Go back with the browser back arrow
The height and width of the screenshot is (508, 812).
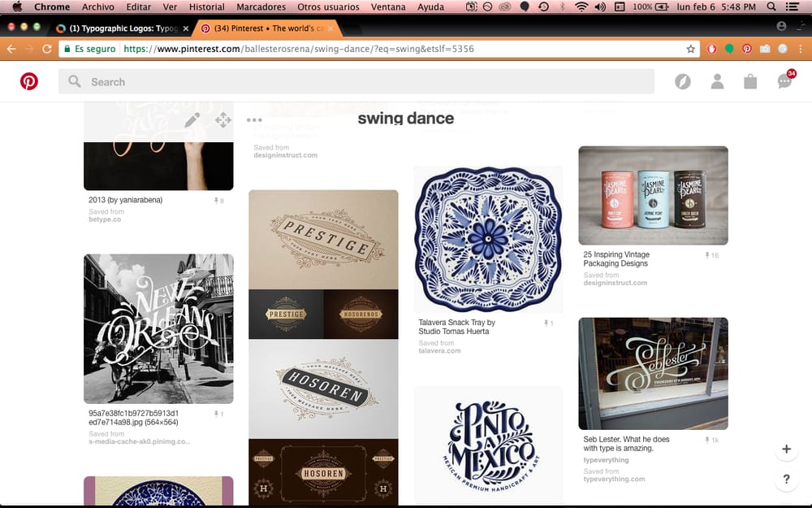coord(11,49)
